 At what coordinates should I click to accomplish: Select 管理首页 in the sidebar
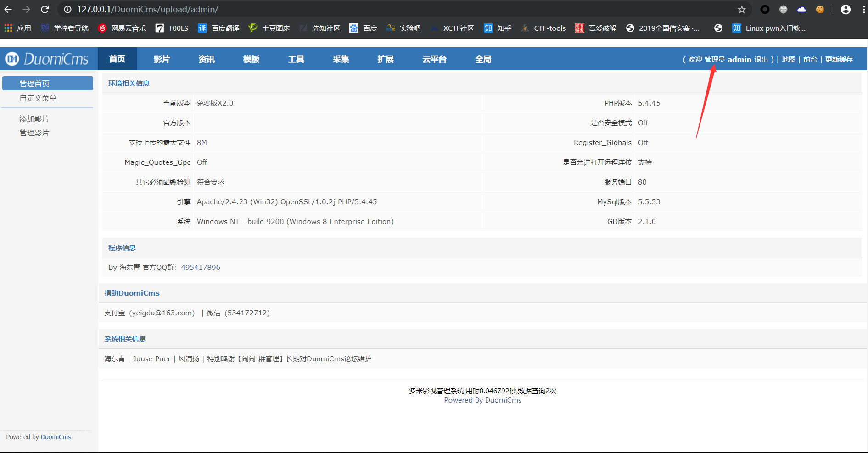click(x=48, y=84)
